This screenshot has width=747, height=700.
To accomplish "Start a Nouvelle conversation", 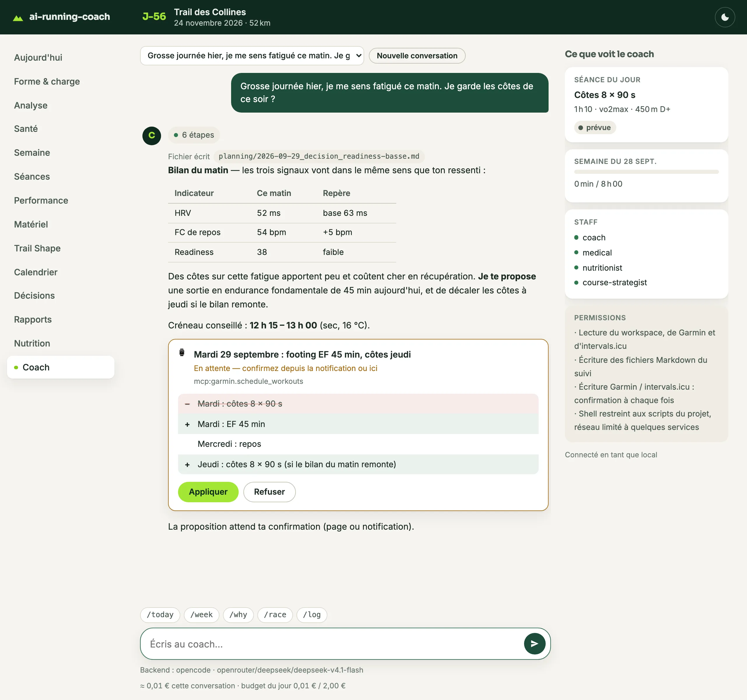I will 417,56.
